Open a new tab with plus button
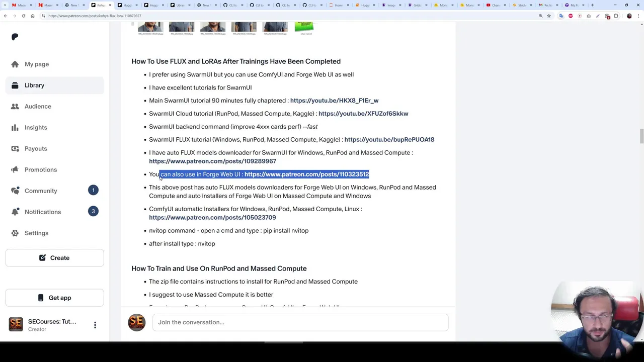 click(x=592, y=5)
